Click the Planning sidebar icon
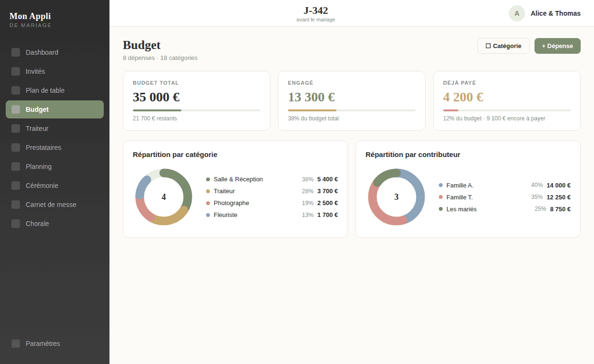Screen dimensions: 594x364 coord(16,167)
